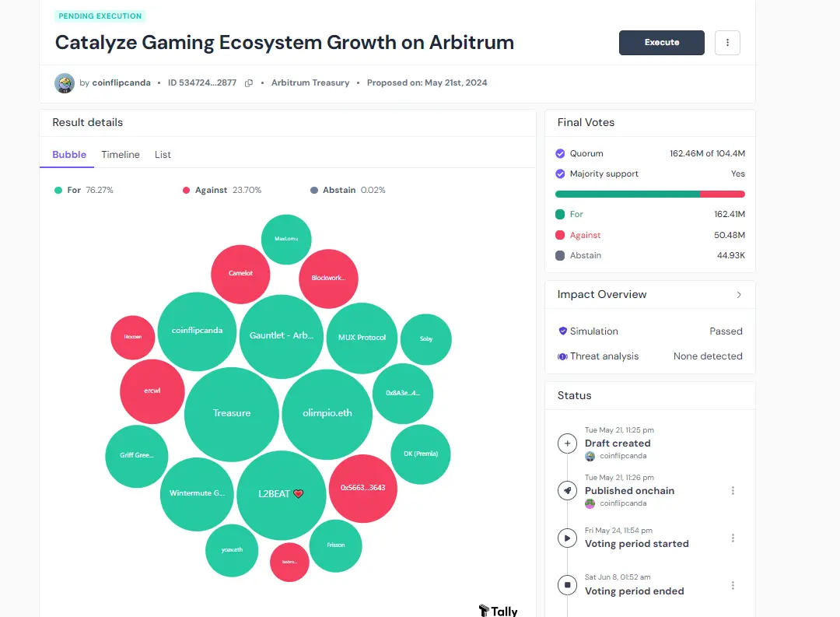Select the L2BEAT vote bubble
The image size is (840, 617).
point(281,493)
